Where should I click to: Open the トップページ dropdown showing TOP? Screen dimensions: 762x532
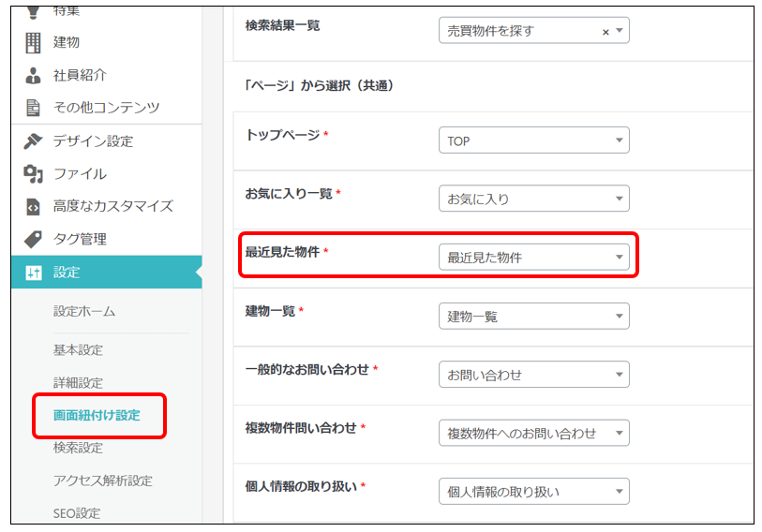[533, 141]
